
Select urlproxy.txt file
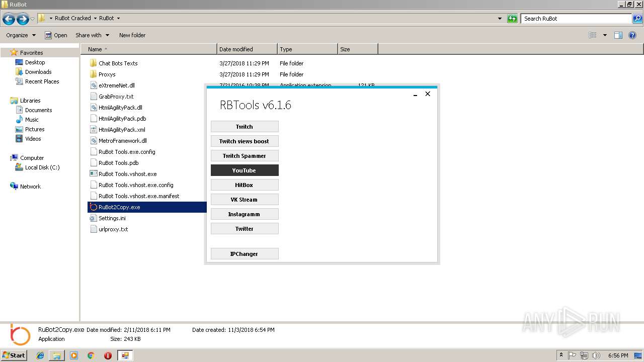click(113, 229)
